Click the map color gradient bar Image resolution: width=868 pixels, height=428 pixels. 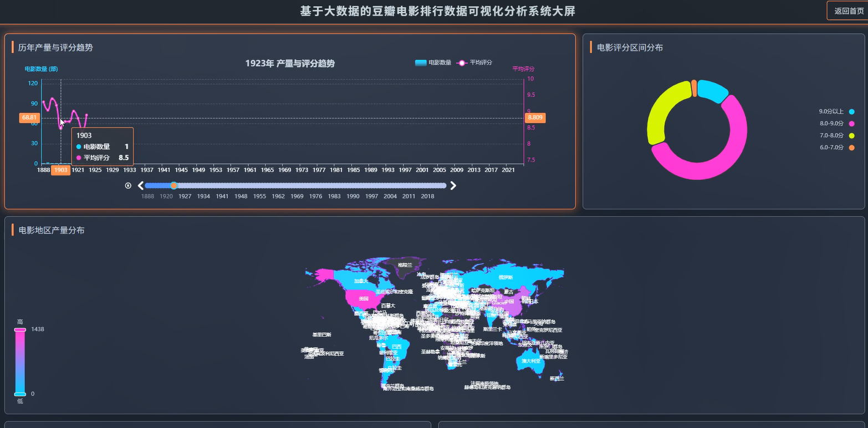pyautogui.click(x=20, y=362)
